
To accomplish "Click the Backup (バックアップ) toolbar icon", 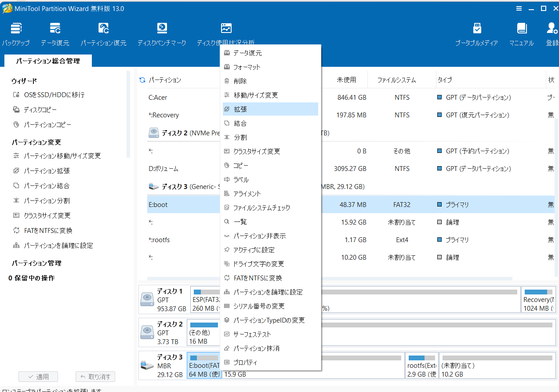I will click(x=16, y=29).
